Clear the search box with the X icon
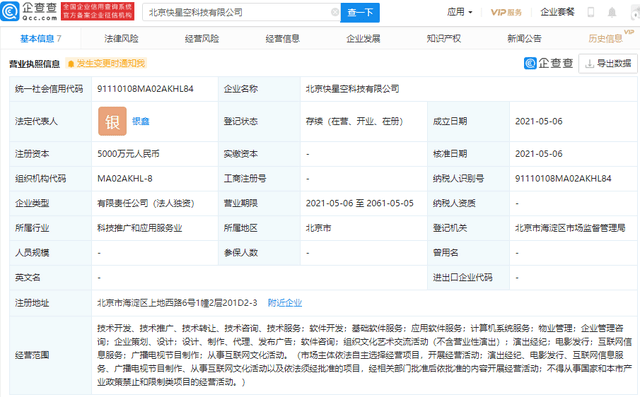The height and width of the screenshot is (397, 640). (335, 12)
